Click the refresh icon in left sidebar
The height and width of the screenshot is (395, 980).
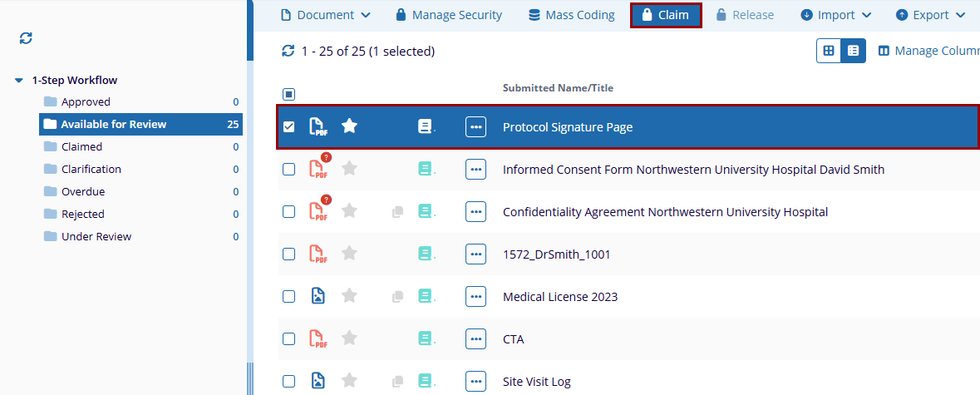(26, 38)
